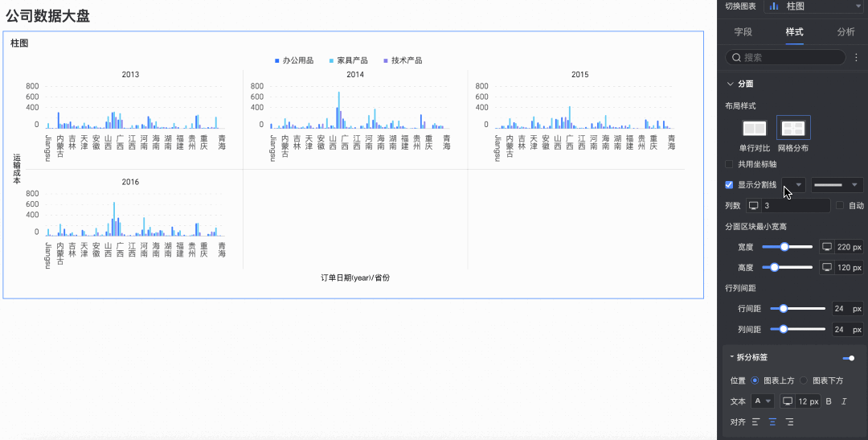Collapse the 分面 section
This screenshot has height=440, width=868.
click(730, 84)
